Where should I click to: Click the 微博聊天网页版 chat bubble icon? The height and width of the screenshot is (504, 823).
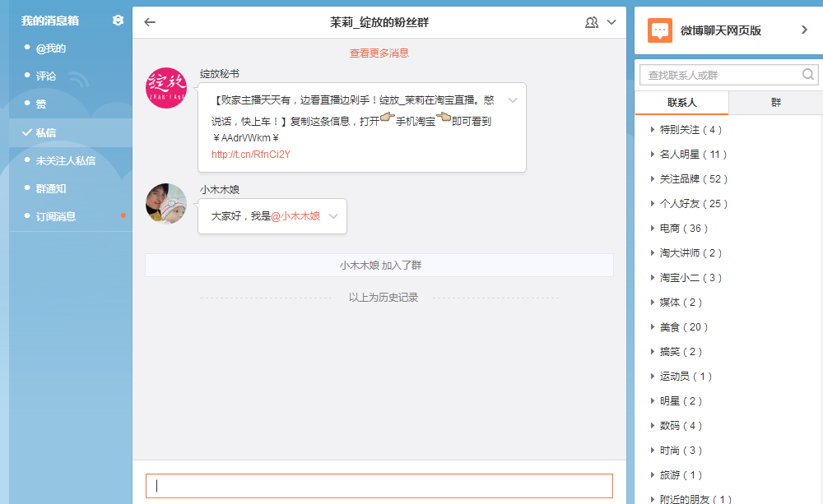coord(658,31)
